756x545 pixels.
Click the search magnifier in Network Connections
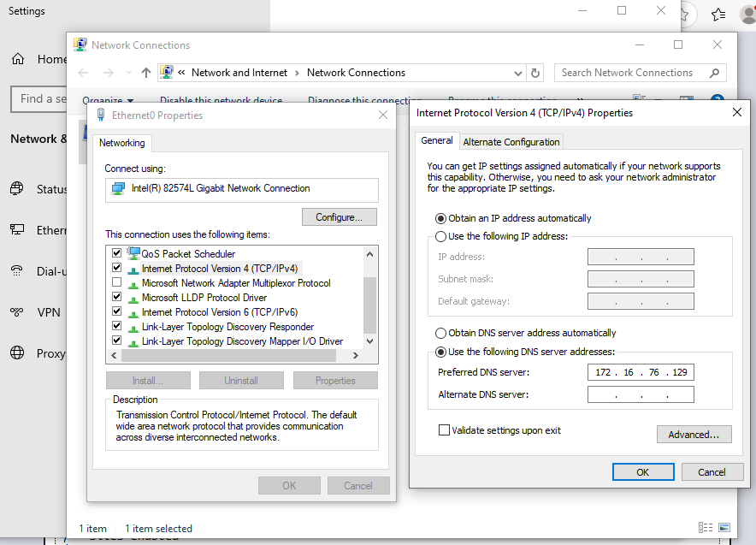pos(715,73)
